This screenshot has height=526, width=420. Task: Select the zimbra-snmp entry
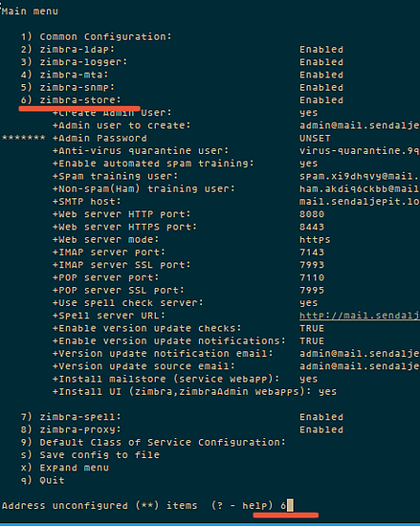[x=182, y=88]
